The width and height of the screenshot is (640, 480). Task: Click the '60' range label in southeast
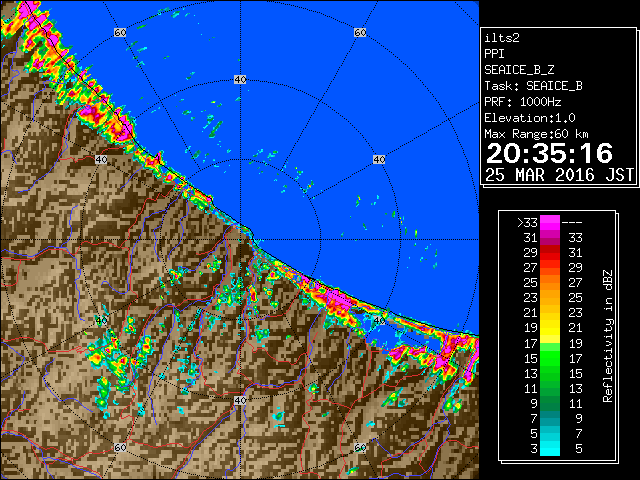pyautogui.click(x=360, y=448)
